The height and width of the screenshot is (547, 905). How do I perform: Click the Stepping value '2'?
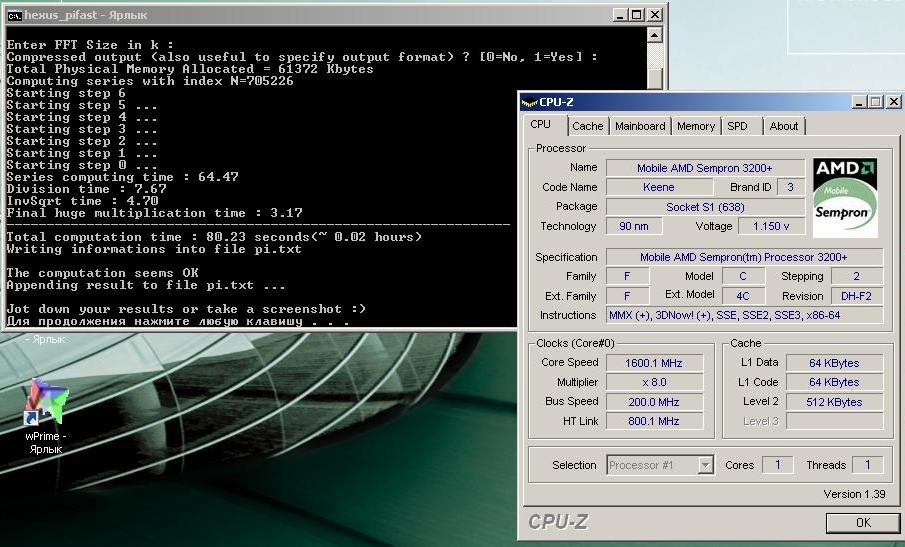857,276
